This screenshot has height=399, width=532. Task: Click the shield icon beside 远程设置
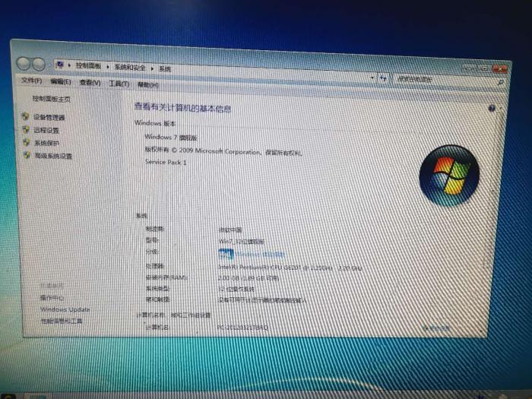tap(26, 129)
